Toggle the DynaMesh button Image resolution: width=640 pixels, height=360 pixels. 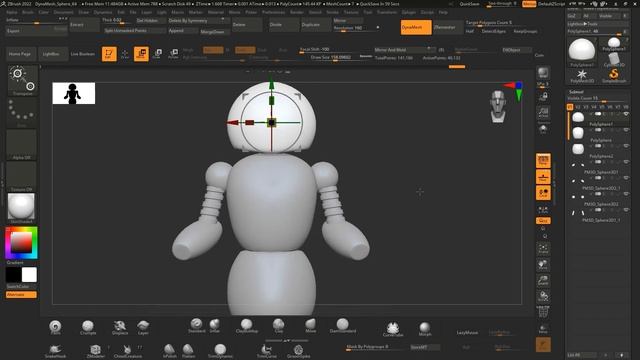416,27
